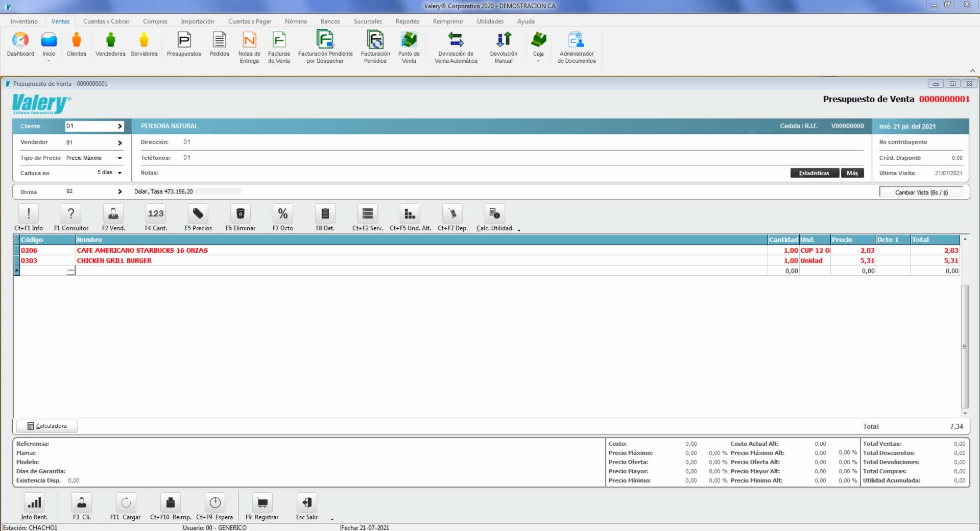The image size is (980, 531).
Task: Apply discount with F7 Dcto icon
Action: [282, 213]
